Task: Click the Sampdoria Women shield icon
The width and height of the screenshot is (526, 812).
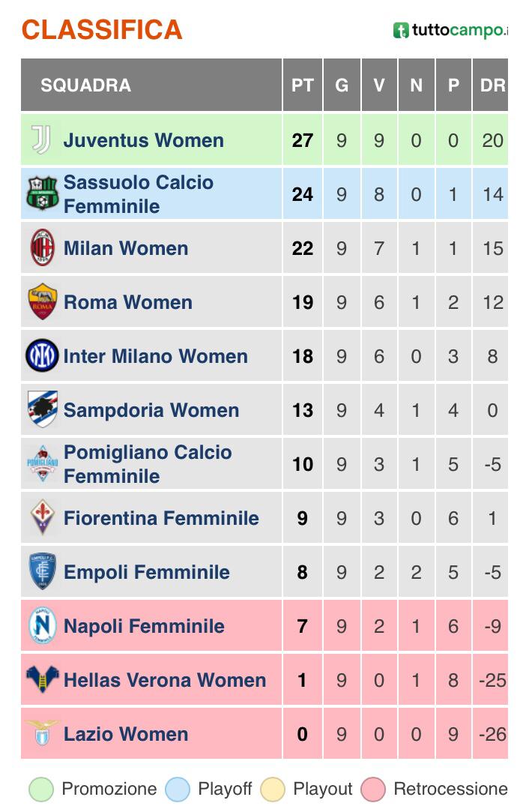Action: click(x=43, y=409)
